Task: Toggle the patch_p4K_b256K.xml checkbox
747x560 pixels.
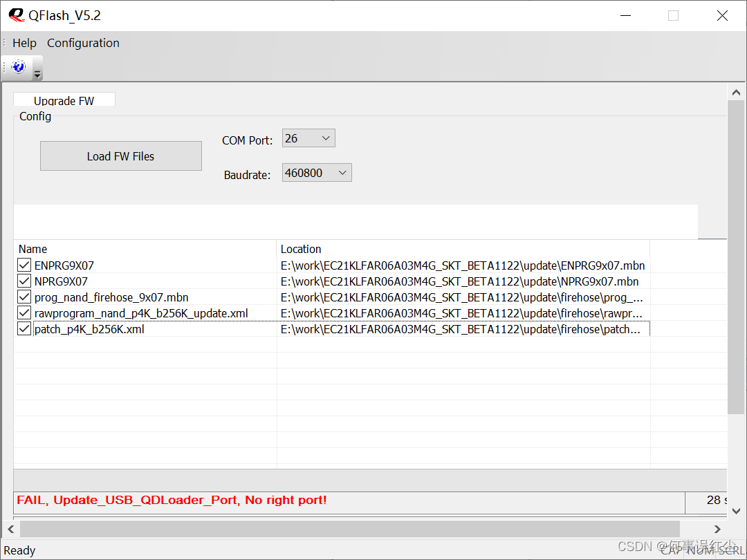Action: [24, 329]
